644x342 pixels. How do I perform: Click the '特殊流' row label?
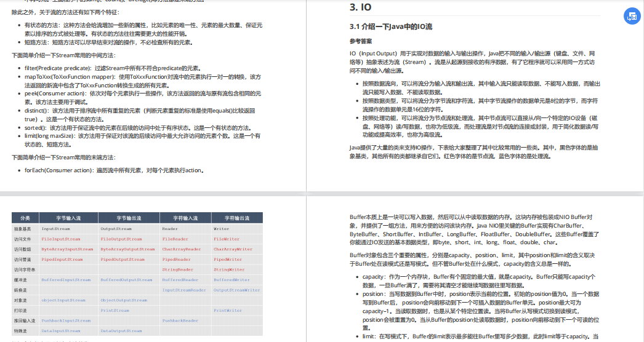[20, 331]
